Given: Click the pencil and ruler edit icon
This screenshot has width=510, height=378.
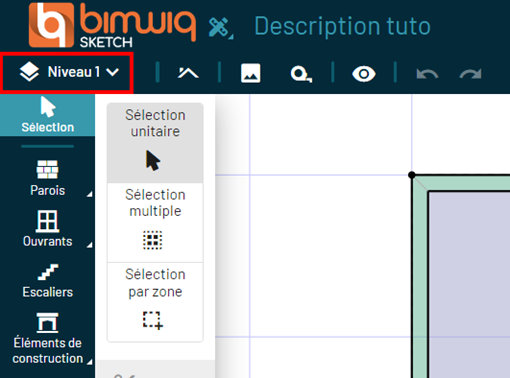Looking at the screenshot, I should 220,27.
